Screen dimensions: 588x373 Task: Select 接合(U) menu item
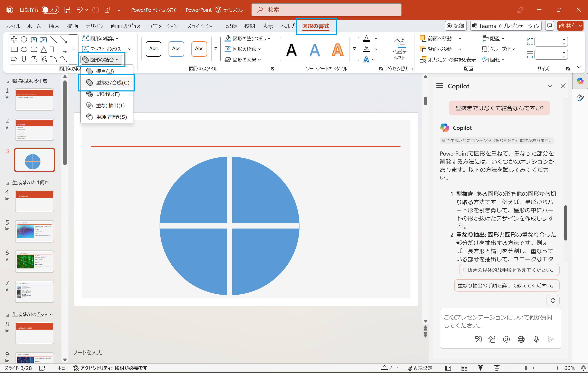point(107,71)
